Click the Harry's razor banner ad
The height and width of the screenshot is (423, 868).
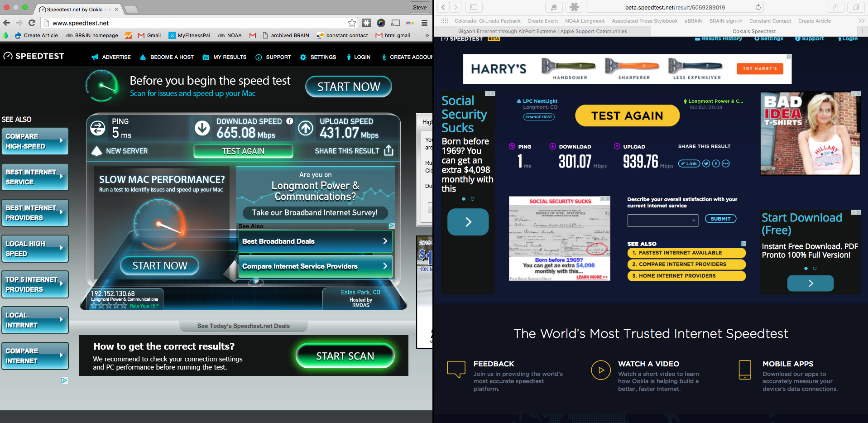click(627, 69)
